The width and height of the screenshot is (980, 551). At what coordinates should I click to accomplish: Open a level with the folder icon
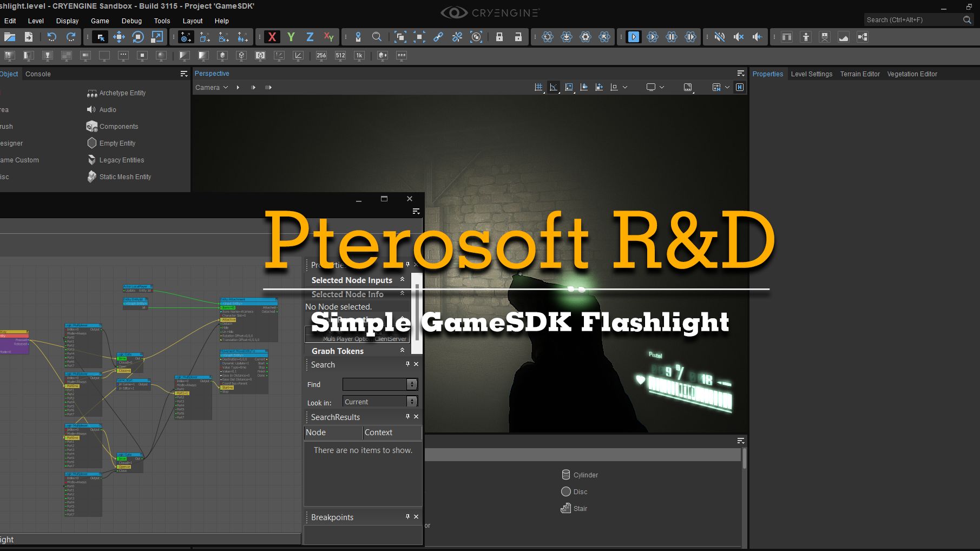pyautogui.click(x=10, y=37)
